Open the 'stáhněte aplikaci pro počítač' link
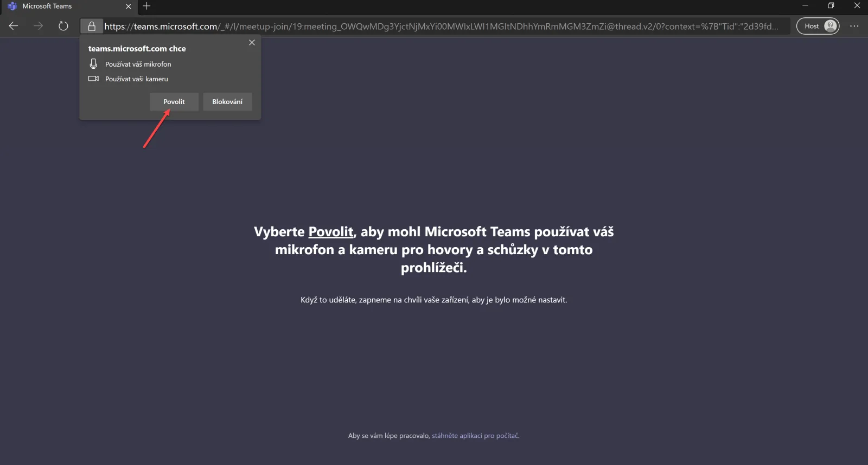The image size is (868, 465). click(475, 436)
